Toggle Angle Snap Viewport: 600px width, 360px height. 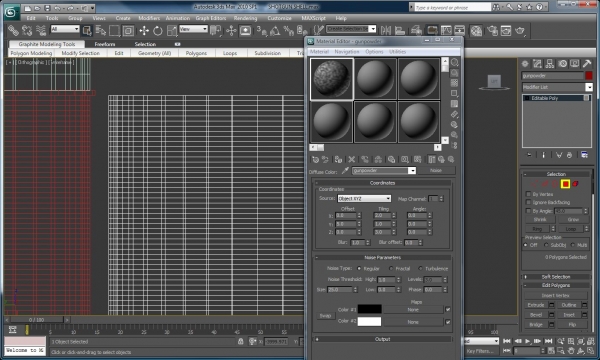click(x=275, y=31)
